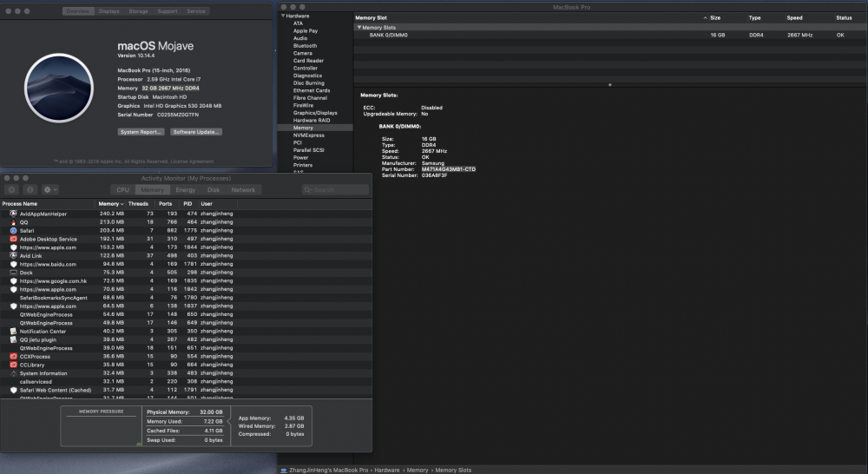868x474 pixels.
Task: Select the callservicesd process row
Action: click(186, 381)
